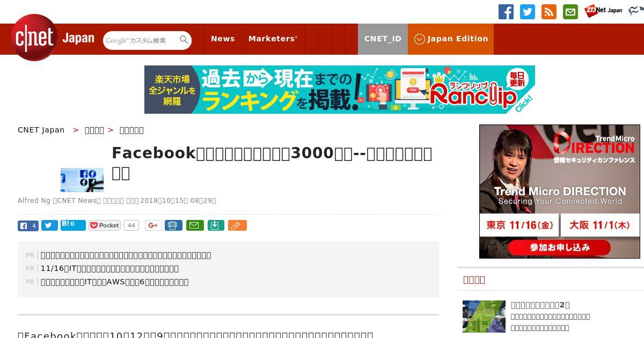
Task: Open the News menu item
Action: [223, 39]
